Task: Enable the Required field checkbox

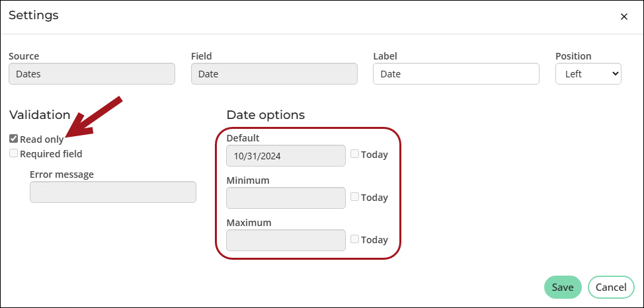Action: [13, 153]
